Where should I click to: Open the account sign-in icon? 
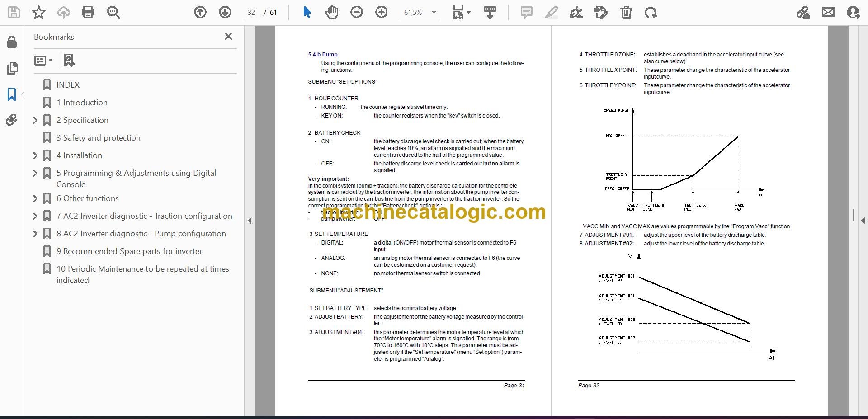[x=853, y=12]
